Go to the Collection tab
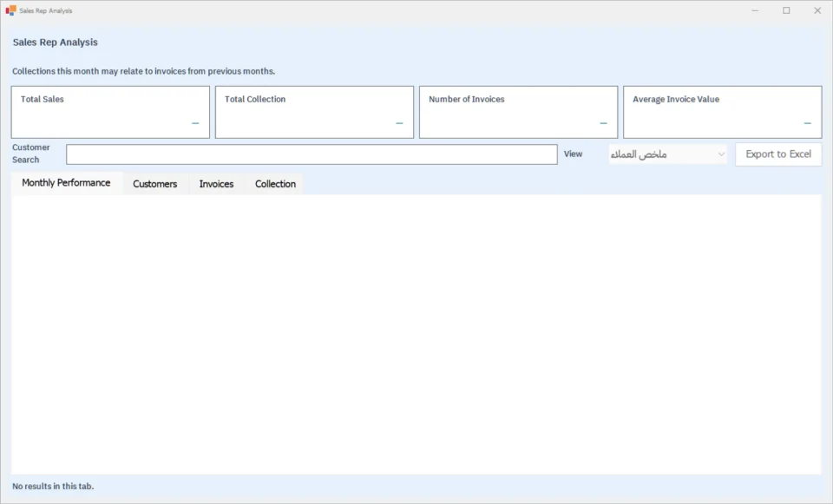Viewport: 833px width, 504px height. (275, 184)
